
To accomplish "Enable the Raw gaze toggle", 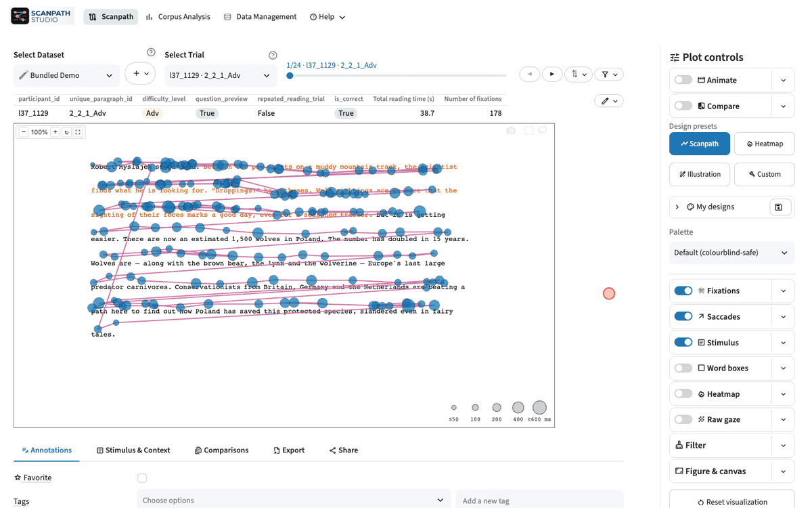I will 683,419.
